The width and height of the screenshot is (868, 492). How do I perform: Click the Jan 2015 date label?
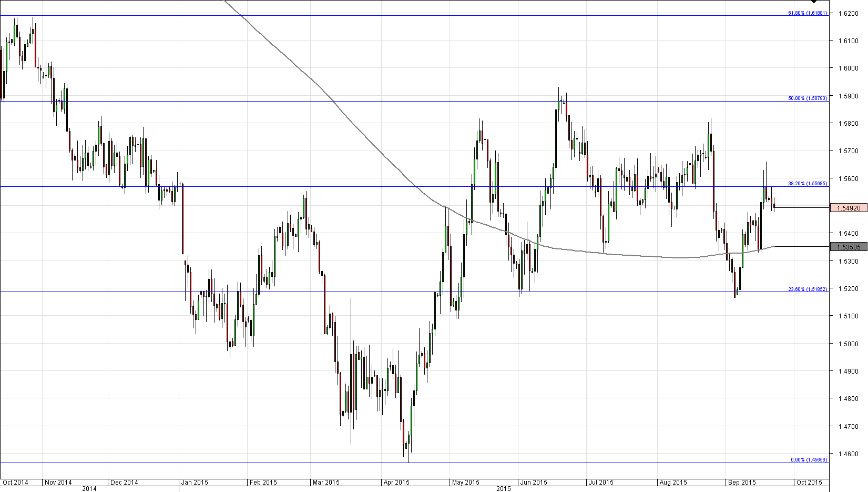point(195,482)
